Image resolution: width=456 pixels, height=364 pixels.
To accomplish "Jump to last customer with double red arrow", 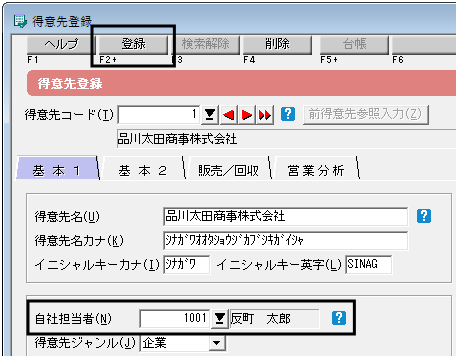I will click(265, 115).
